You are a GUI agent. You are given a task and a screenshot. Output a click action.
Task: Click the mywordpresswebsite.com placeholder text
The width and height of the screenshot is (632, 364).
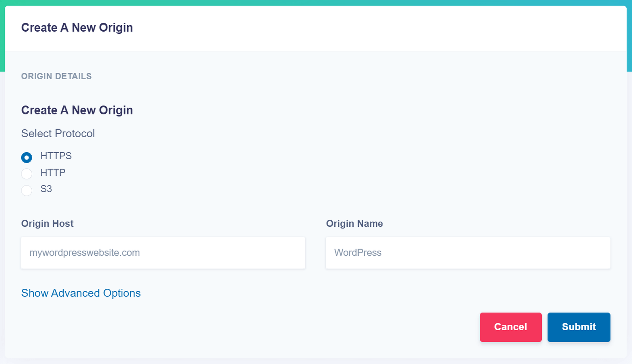click(x=84, y=253)
